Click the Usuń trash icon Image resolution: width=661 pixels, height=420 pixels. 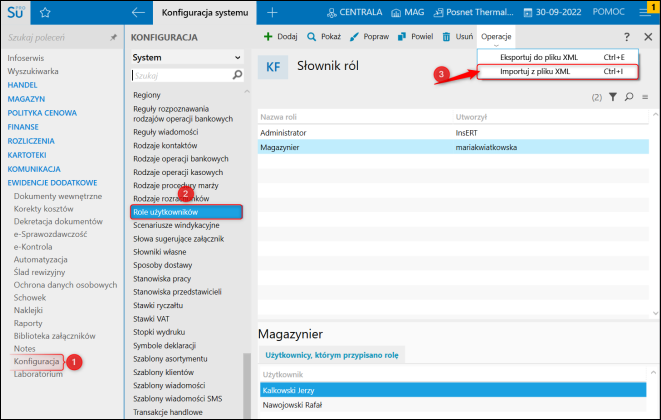click(x=446, y=37)
